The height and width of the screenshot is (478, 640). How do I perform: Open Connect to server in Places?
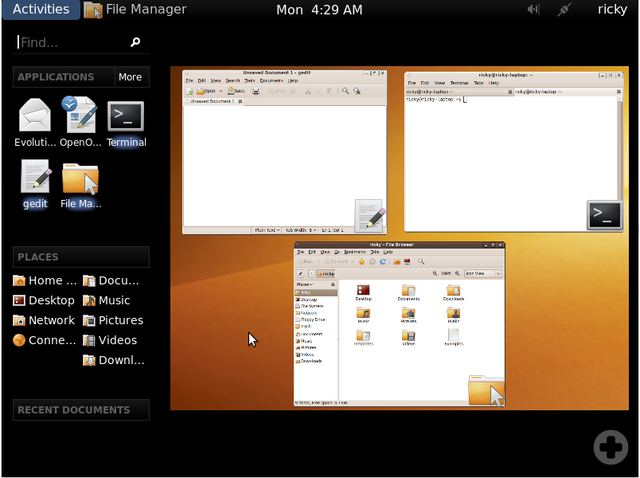pyautogui.click(x=44, y=340)
